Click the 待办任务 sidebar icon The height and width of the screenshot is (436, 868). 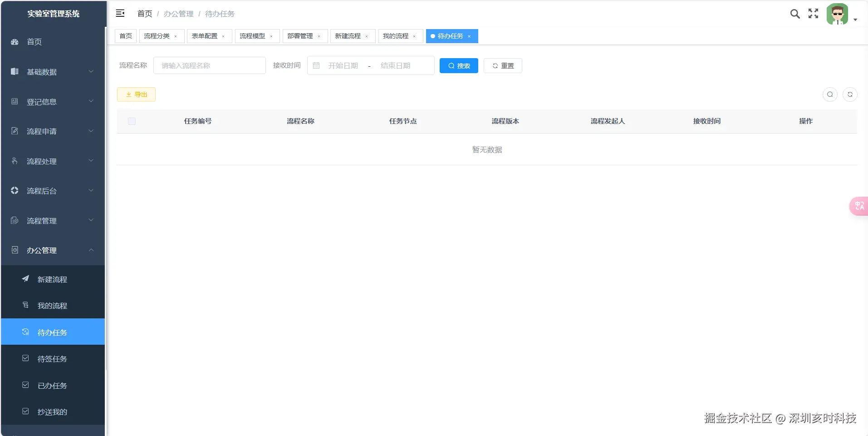25,332
